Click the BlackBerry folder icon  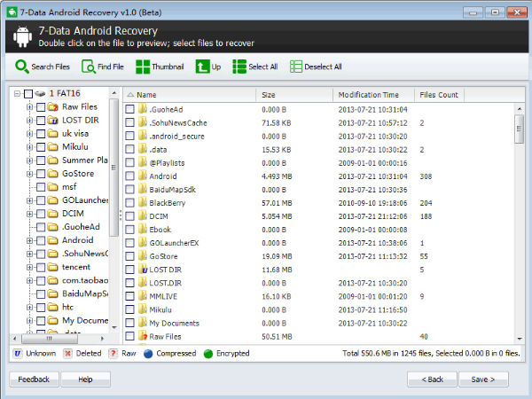click(143, 202)
